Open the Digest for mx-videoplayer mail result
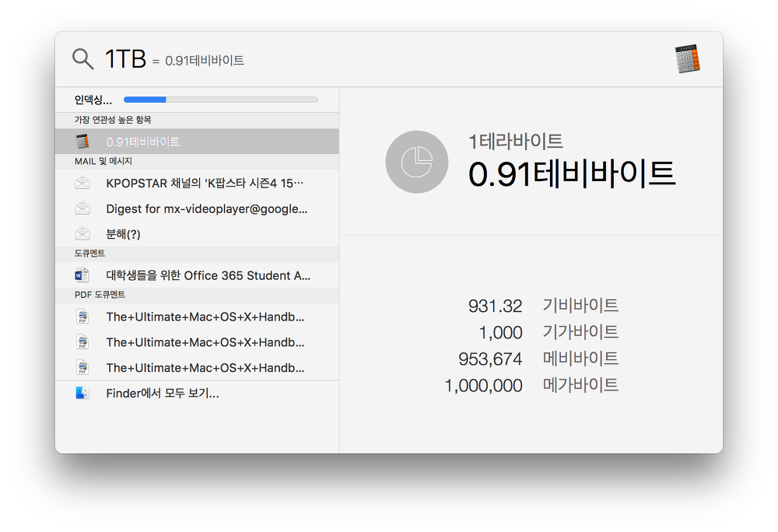Screen dimensions: 778x532 pos(207,208)
